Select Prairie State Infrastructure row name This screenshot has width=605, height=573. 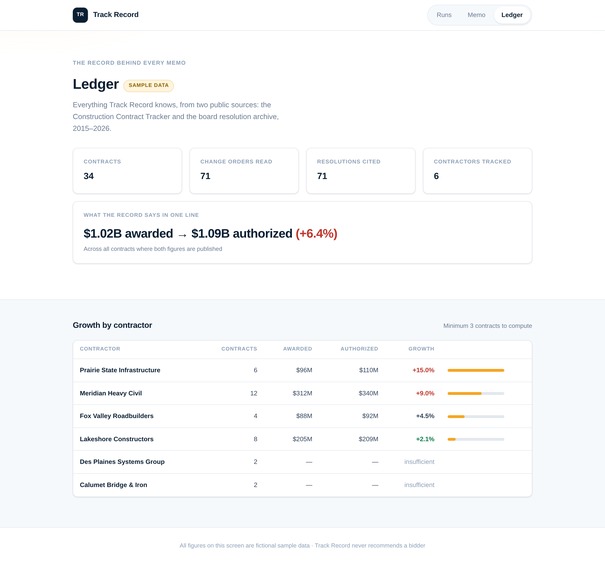(x=120, y=370)
